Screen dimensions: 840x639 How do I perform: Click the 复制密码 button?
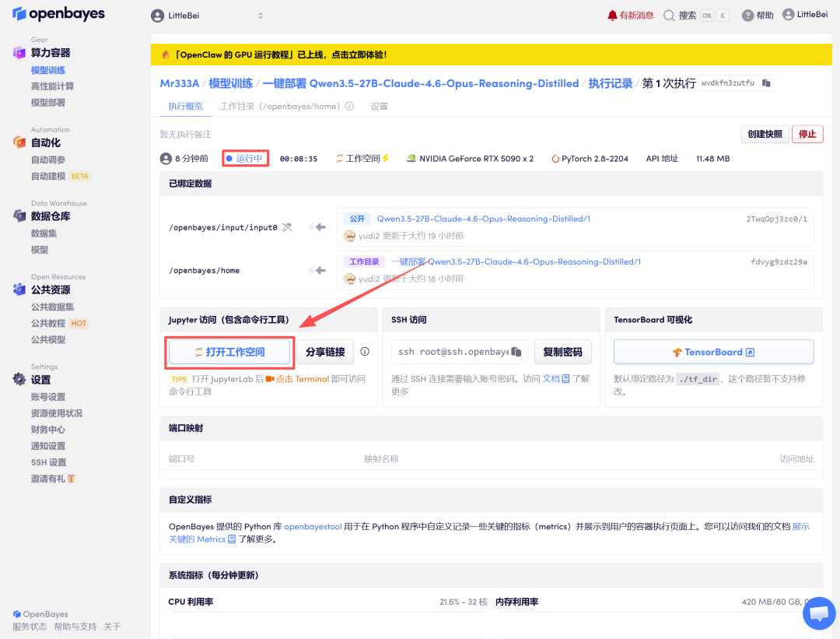(x=562, y=353)
